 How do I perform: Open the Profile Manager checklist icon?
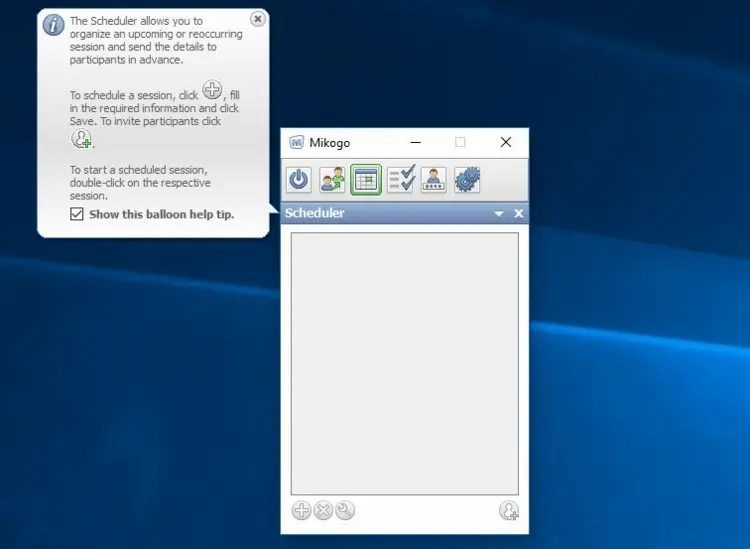click(x=401, y=180)
